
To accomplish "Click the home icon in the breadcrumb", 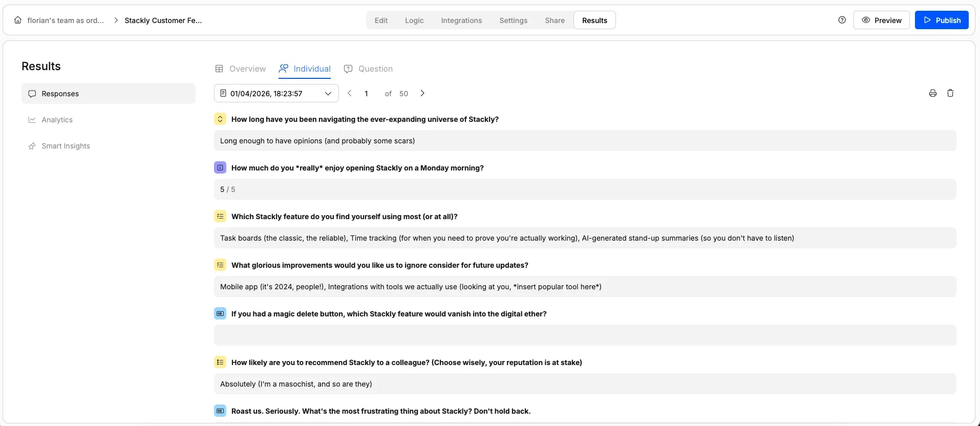I will point(18,20).
